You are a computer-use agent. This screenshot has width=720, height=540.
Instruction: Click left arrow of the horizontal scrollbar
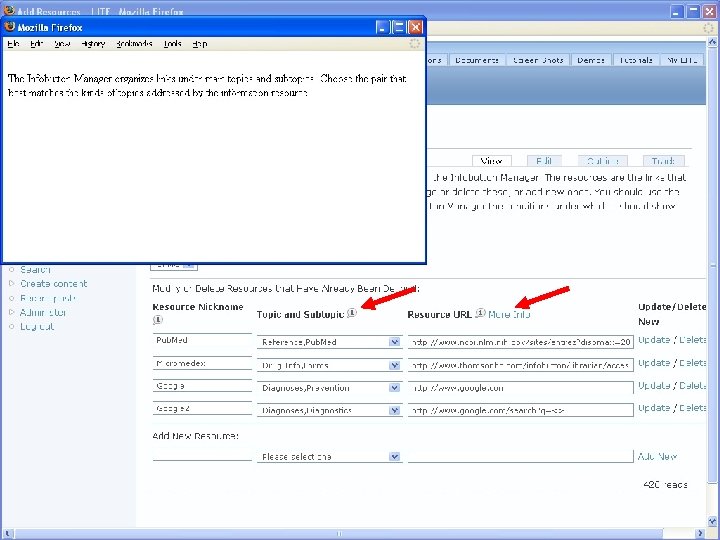click(x=6, y=533)
